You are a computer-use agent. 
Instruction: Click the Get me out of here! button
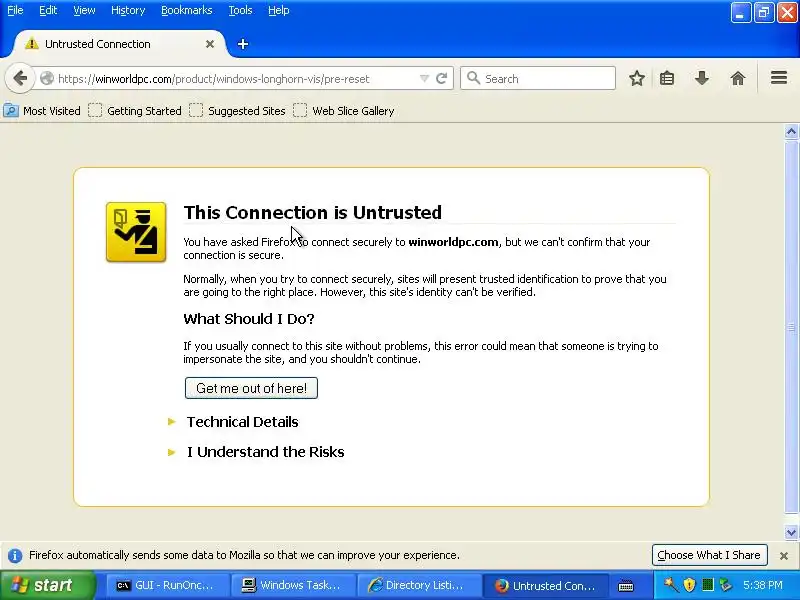pos(251,388)
